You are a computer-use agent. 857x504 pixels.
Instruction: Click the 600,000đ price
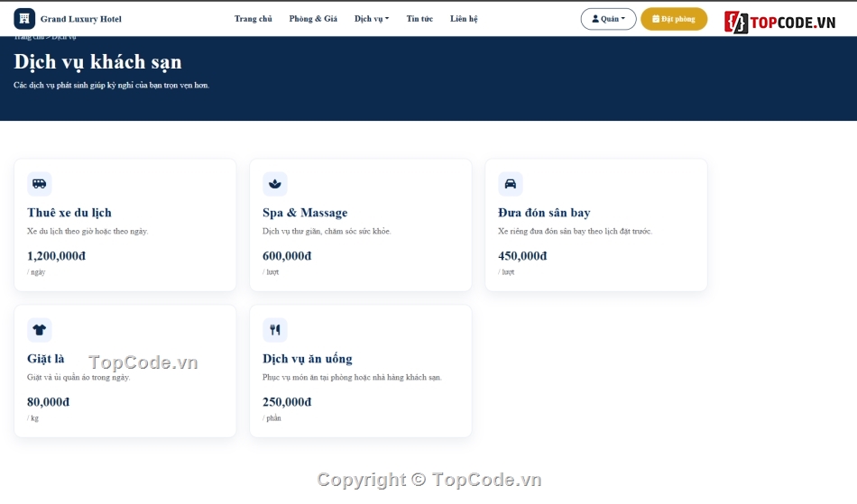click(x=287, y=256)
